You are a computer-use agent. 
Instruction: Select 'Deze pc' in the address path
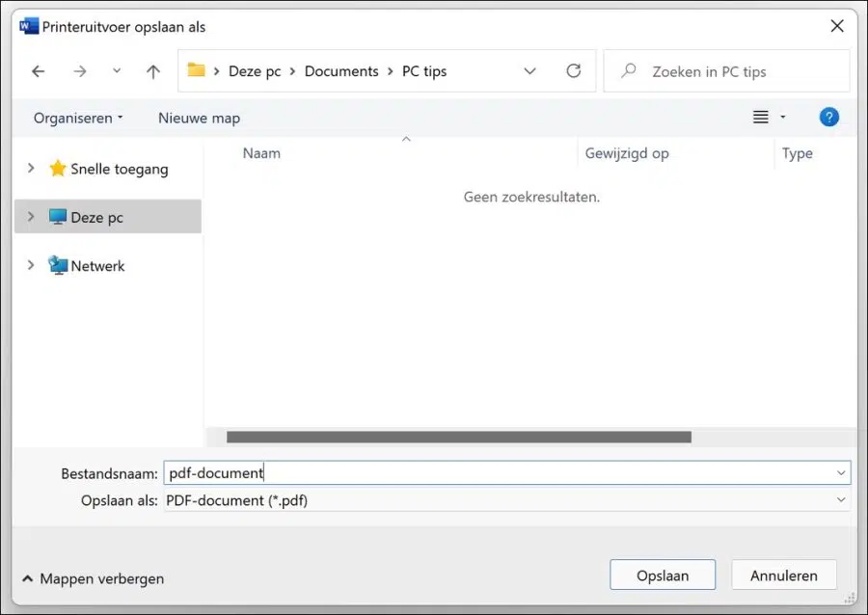point(255,71)
